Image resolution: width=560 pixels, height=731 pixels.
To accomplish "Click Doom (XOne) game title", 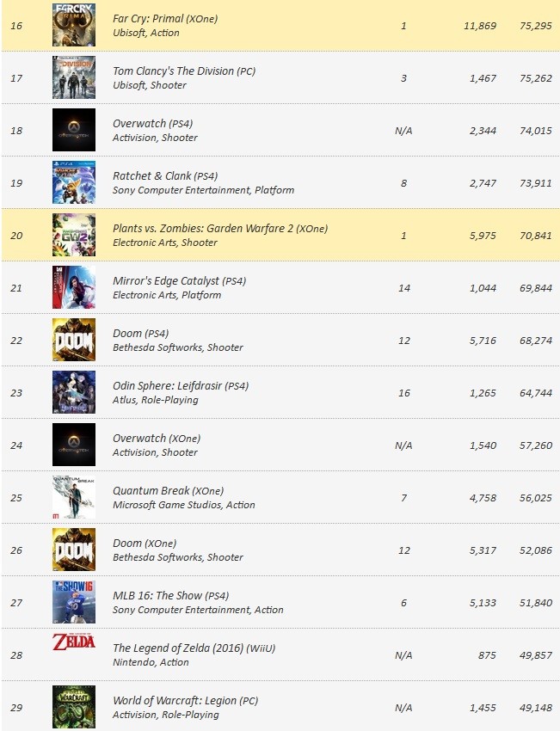I will coord(145,544).
